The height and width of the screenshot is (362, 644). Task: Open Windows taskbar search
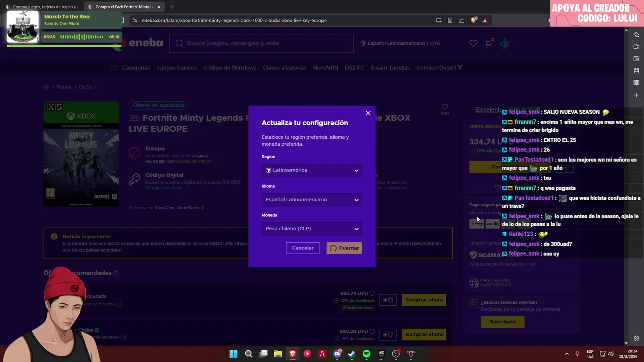[x=248, y=354]
